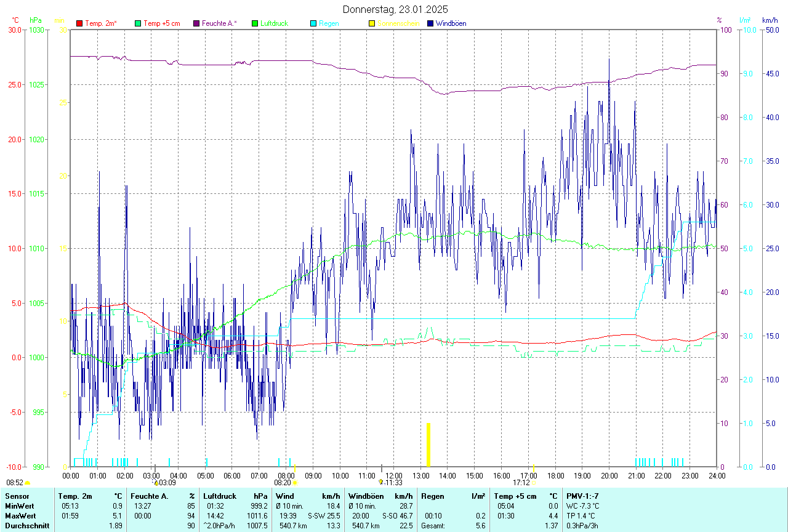Click the Wind column header in table
The height and width of the screenshot is (532, 788).
click(x=285, y=496)
